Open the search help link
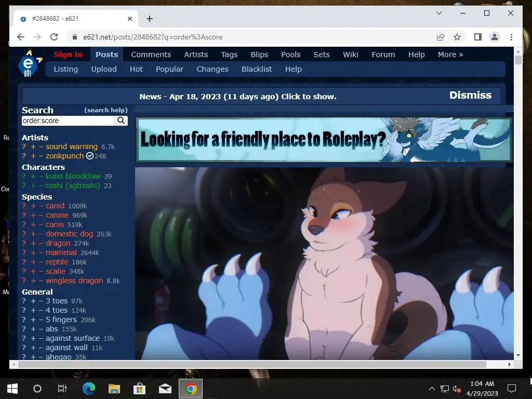 point(106,110)
